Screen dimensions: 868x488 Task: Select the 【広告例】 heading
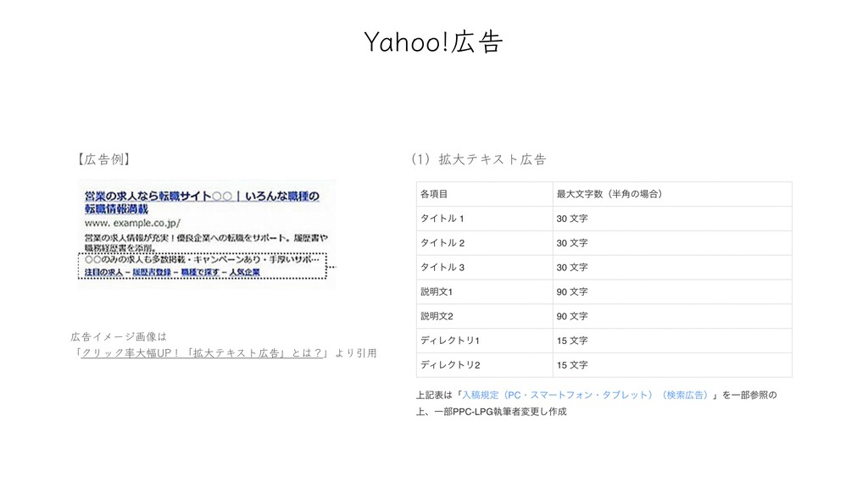pos(103,159)
